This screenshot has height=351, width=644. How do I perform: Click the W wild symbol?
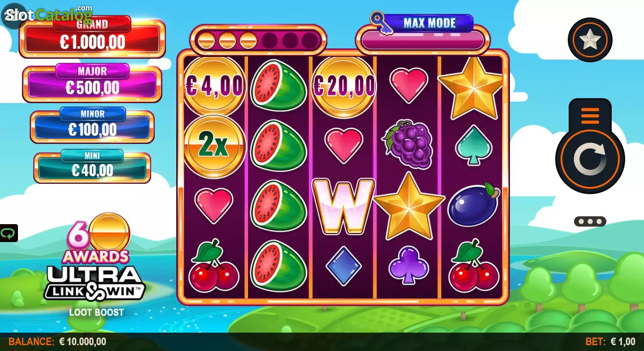pos(343,206)
